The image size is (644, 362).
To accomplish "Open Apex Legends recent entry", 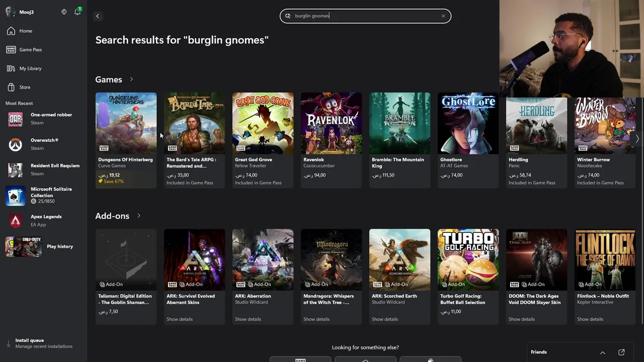I will point(43,221).
